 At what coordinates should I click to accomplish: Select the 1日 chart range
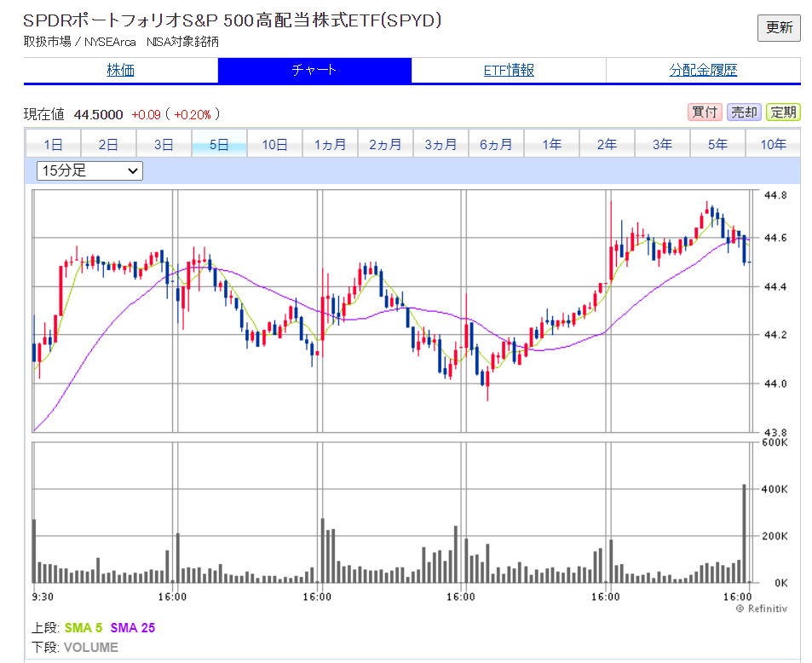[53, 144]
